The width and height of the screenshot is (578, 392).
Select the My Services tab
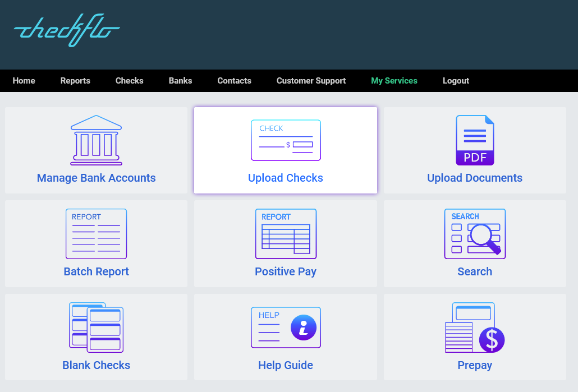pos(394,81)
